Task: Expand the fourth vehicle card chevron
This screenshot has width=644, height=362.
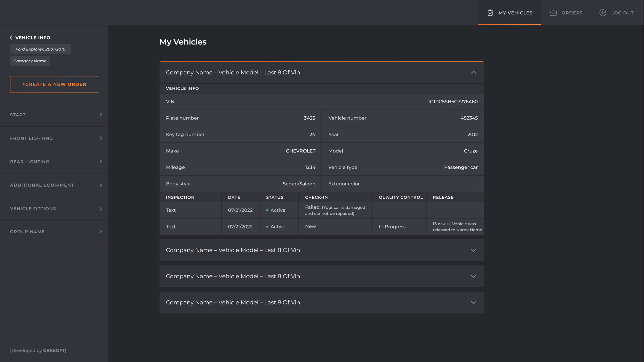Action: click(473, 302)
